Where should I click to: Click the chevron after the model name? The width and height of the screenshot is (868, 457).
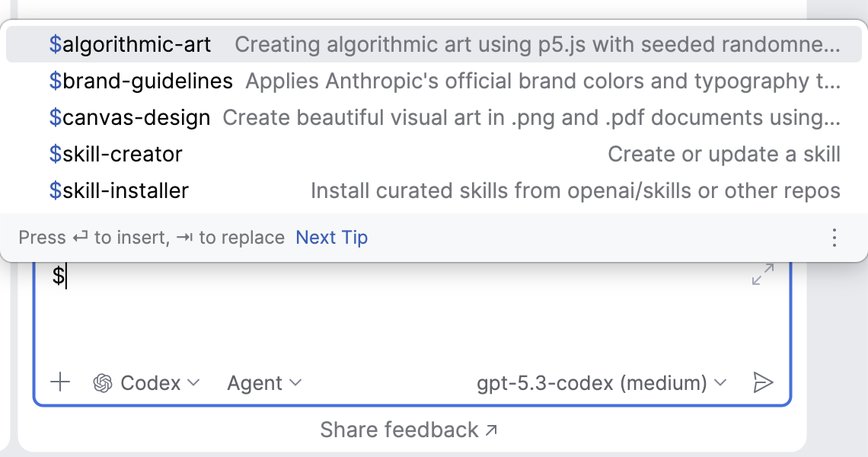(x=720, y=382)
